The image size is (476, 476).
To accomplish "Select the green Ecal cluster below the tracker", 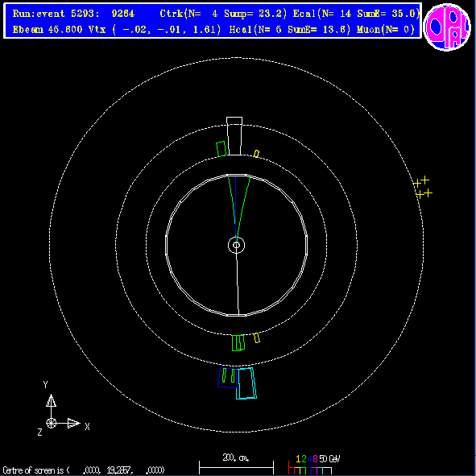I will (x=238, y=343).
